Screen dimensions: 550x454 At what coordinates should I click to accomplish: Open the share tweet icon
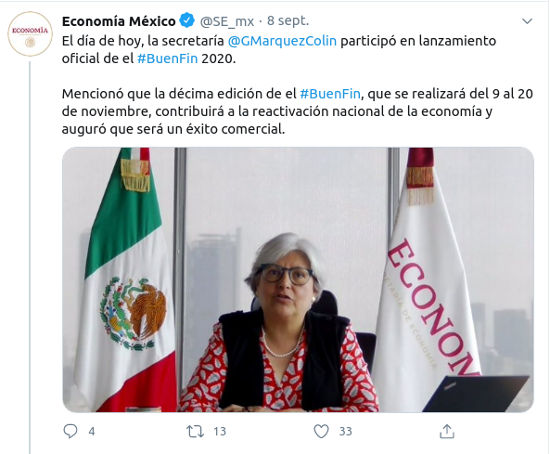(x=447, y=431)
